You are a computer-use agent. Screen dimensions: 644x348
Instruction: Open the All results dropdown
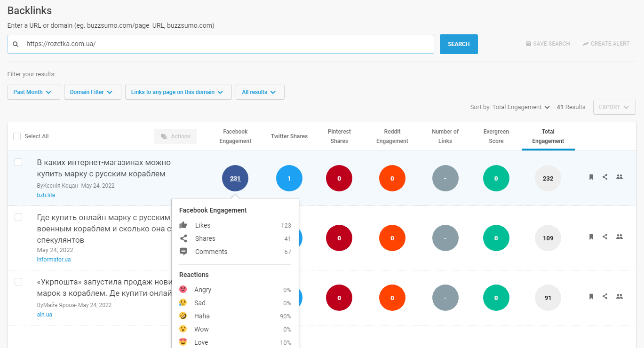point(260,92)
